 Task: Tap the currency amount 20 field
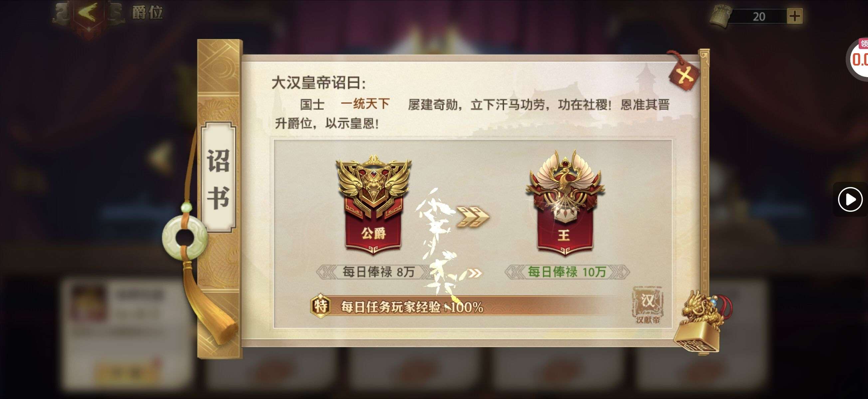click(x=759, y=16)
